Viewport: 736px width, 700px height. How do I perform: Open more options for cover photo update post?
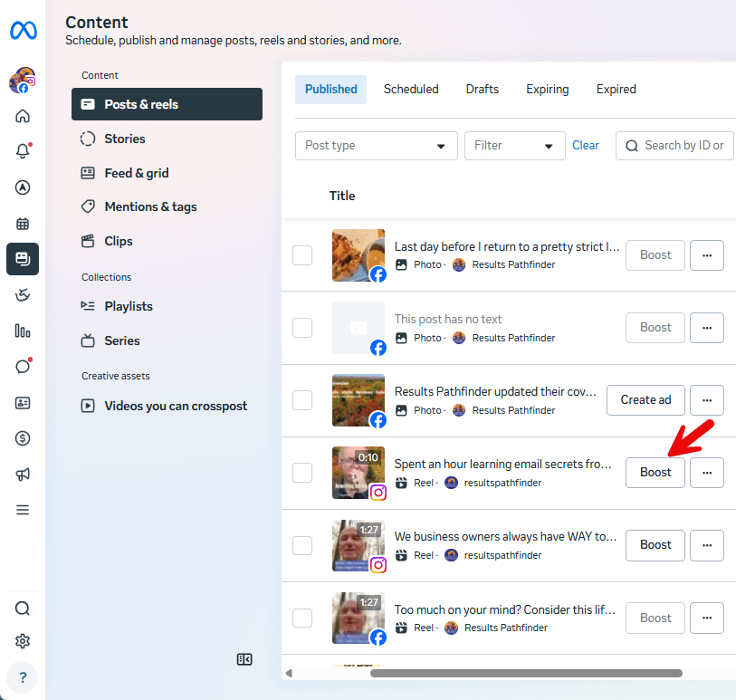pos(707,399)
